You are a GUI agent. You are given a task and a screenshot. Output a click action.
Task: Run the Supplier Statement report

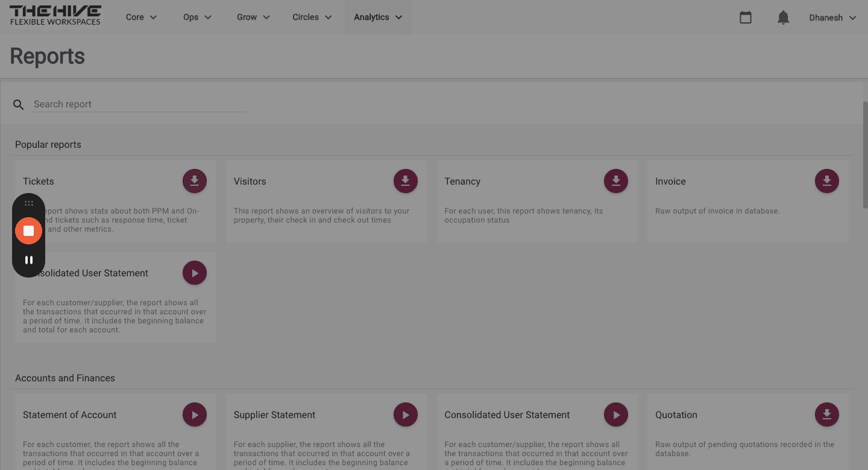[406, 414]
